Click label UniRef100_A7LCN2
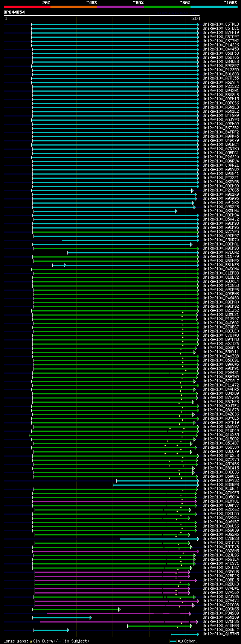The image size is (241, 644). click(x=221, y=252)
